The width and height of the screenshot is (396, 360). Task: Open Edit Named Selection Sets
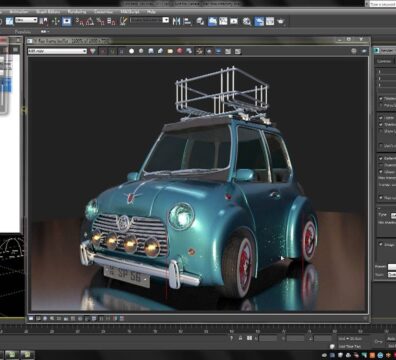124,21
